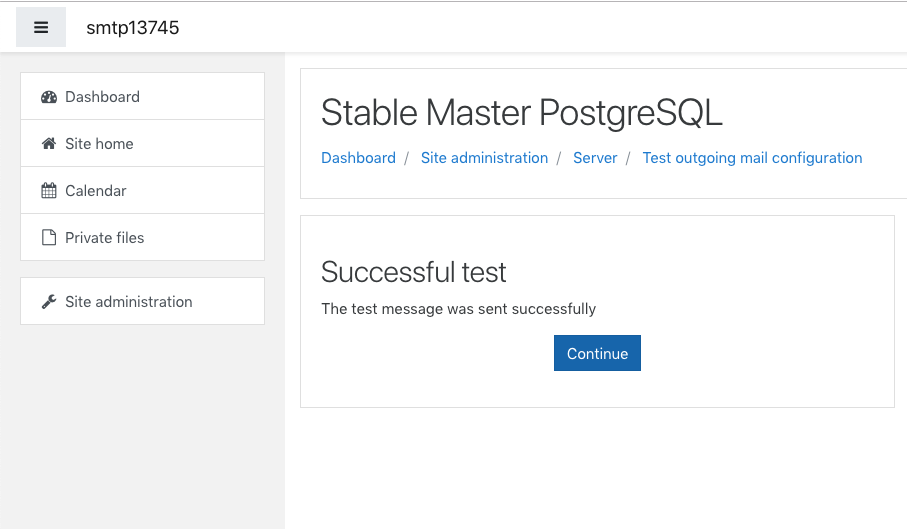The width and height of the screenshot is (907, 529).
Task: Toggle the hamburger side panel button
Action: tap(40, 27)
